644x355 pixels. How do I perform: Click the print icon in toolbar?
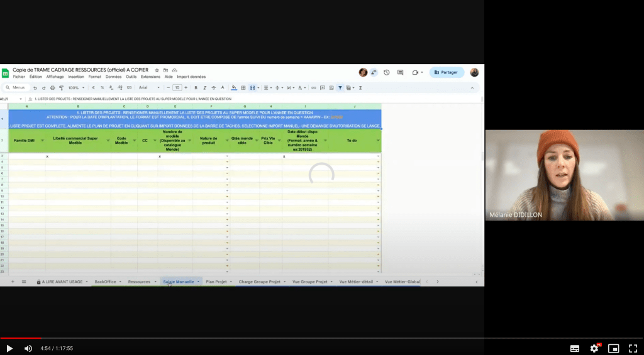click(x=52, y=88)
